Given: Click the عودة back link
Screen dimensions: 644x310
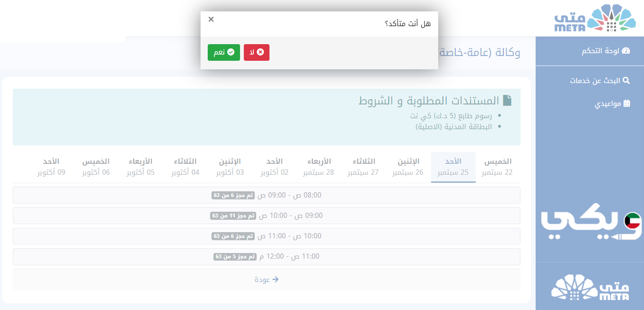Looking at the screenshot, I should click(x=267, y=280).
